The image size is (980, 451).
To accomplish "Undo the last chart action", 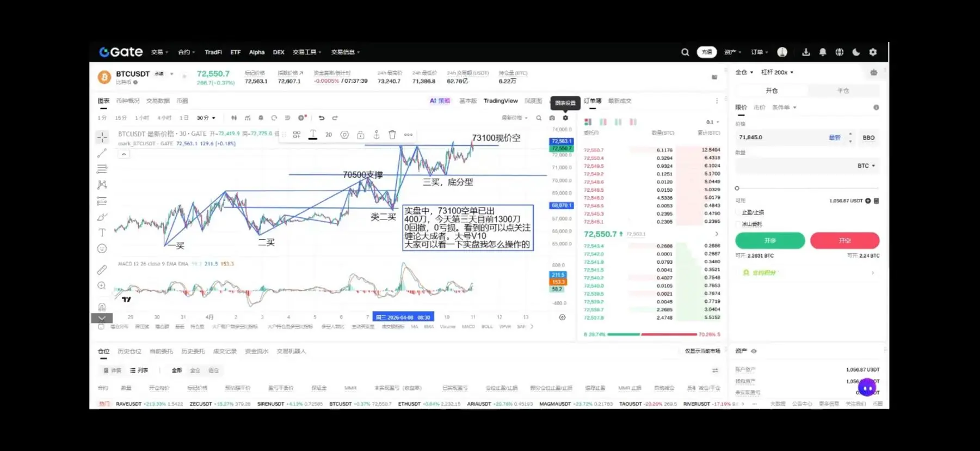I will pos(322,118).
